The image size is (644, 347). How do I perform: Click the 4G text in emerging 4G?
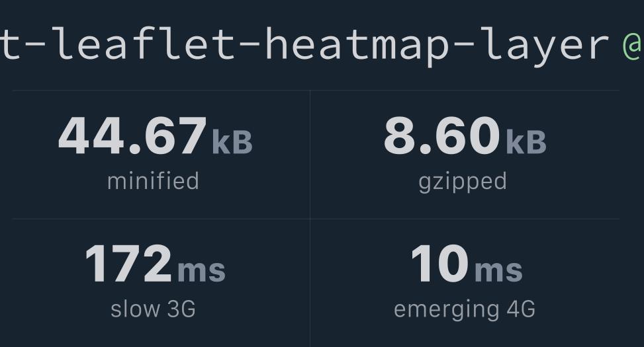pos(521,309)
